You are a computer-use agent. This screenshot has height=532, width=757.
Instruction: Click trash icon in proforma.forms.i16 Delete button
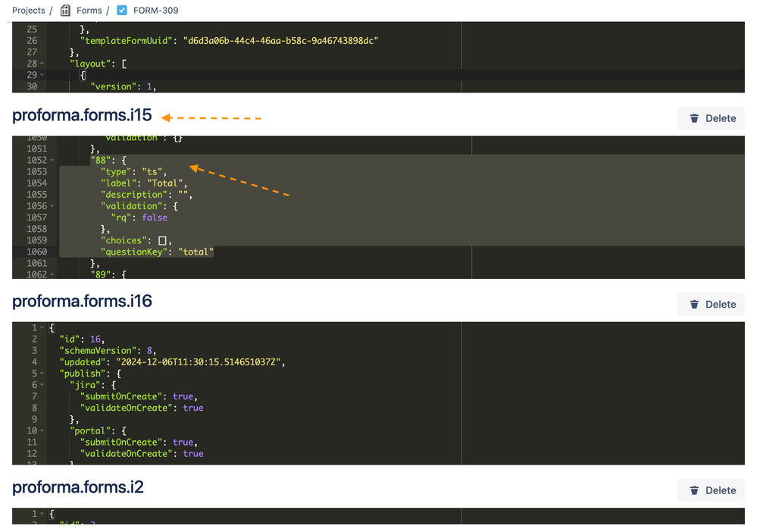[x=694, y=304]
